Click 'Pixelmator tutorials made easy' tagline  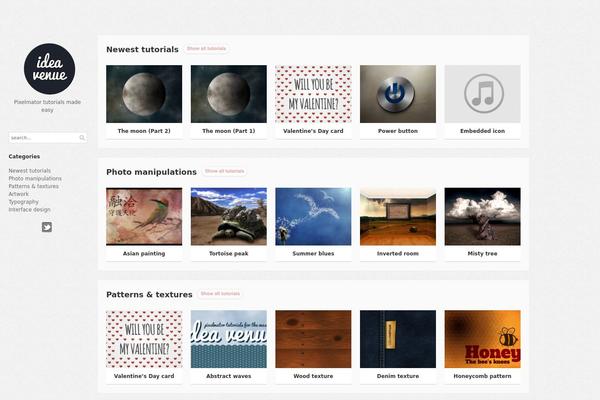tap(47, 106)
